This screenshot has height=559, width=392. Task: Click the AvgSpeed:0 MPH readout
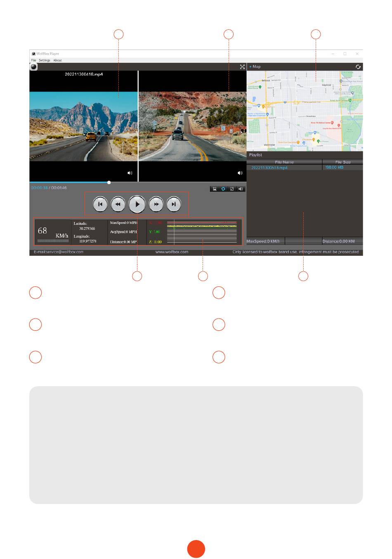pos(123,232)
